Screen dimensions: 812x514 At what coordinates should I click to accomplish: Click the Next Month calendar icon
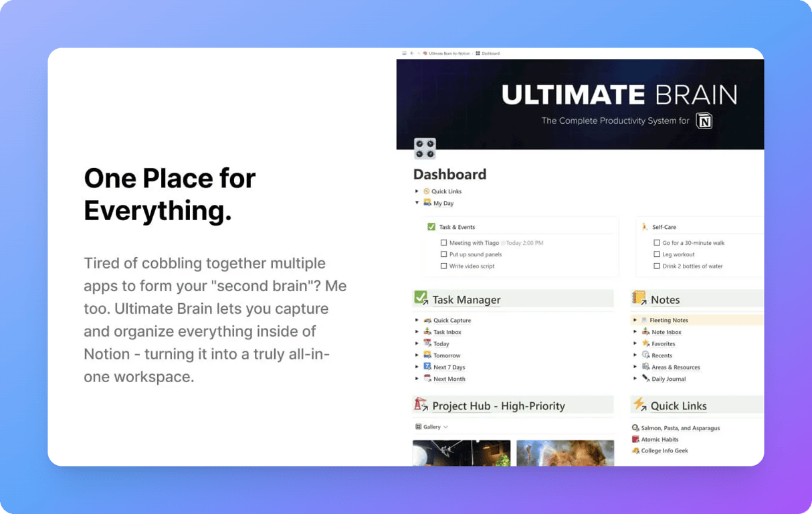(x=427, y=378)
